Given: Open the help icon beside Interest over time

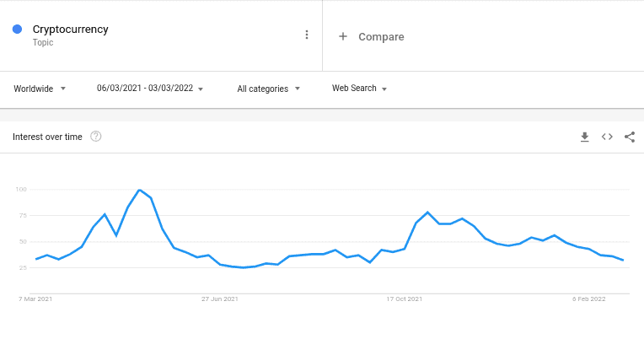Looking at the screenshot, I should click(x=96, y=137).
